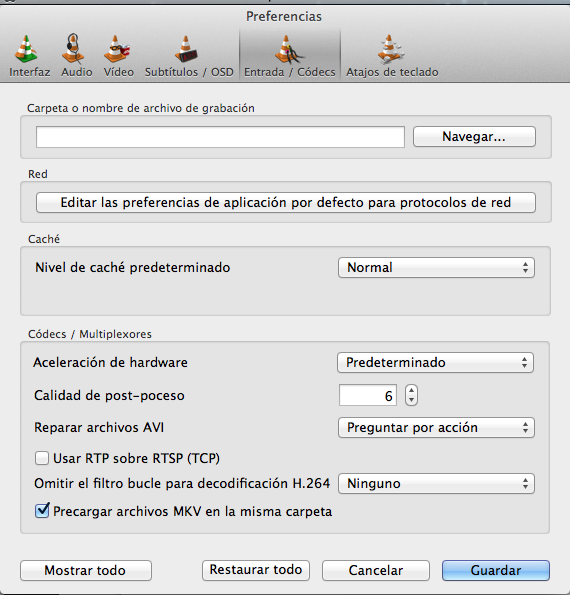Click Mostrar todo button
This screenshot has height=595, width=570.
click(x=86, y=570)
